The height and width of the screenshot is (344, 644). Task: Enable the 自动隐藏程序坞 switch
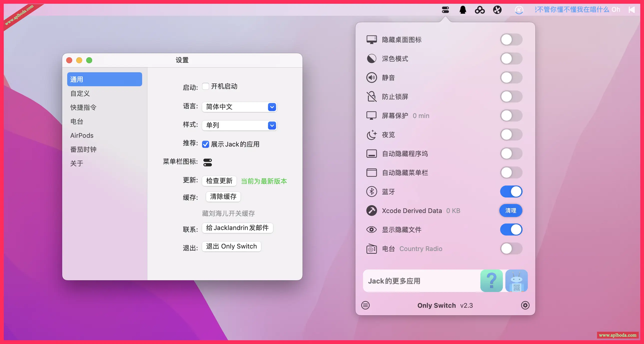511,153
